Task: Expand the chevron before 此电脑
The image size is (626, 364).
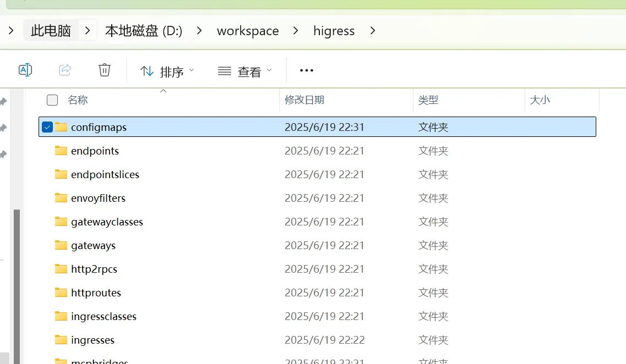Action: click(11, 31)
